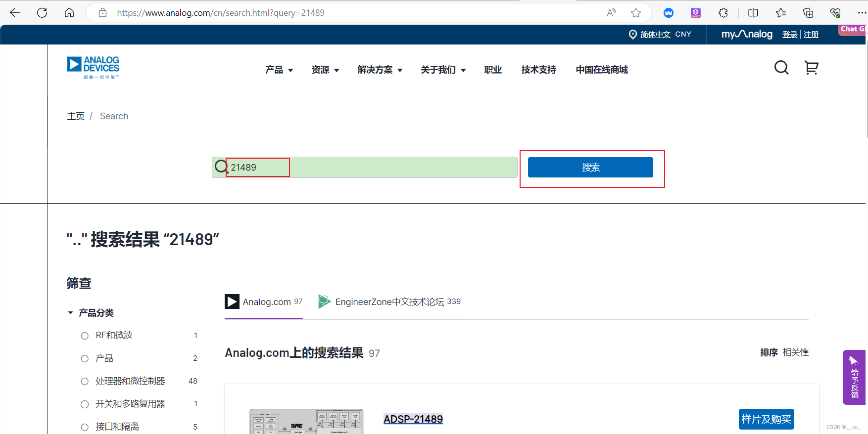Screen dimensions: 868x434
Task: Open the browser settings and more menu
Action: coord(862,13)
